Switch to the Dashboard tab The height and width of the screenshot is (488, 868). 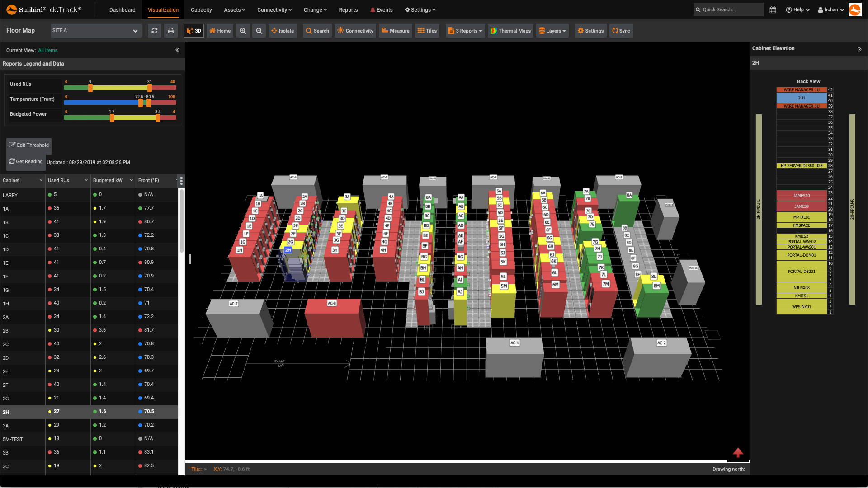[122, 10]
